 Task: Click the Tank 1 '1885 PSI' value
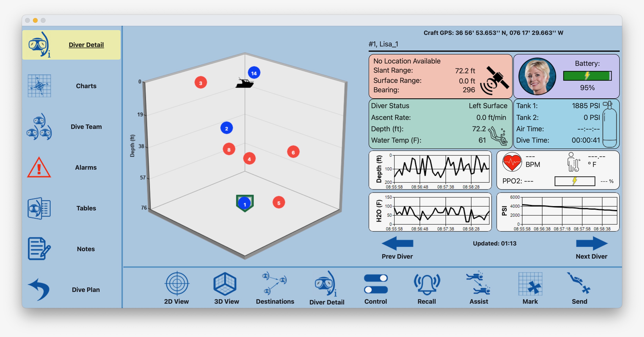(586, 106)
